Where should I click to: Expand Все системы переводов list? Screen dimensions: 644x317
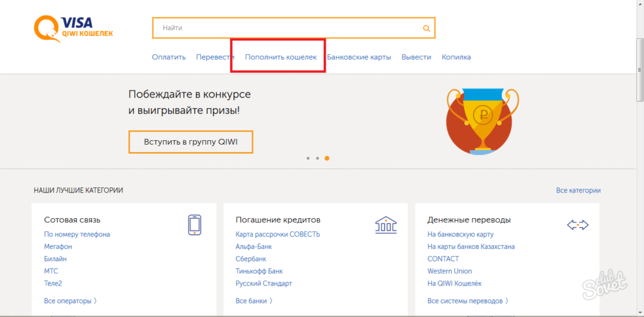click(468, 301)
